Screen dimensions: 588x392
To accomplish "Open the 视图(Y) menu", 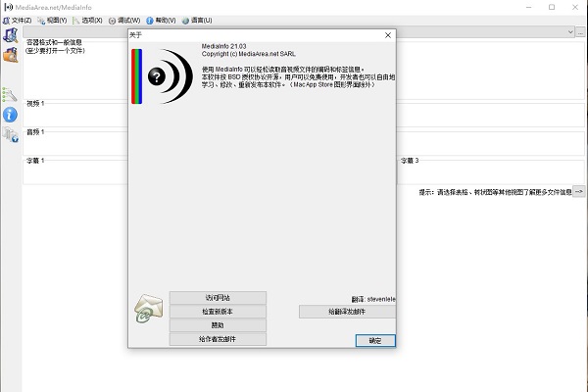I will 52,21.
